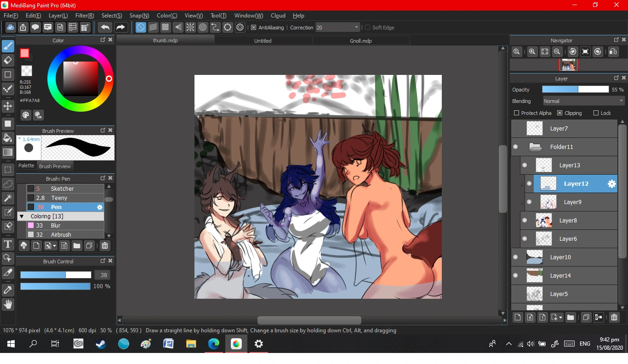This screenshot has width=628, height=364.
Task: Click the Undo arrow in the toolbar
Action: [x=105, y=28]
